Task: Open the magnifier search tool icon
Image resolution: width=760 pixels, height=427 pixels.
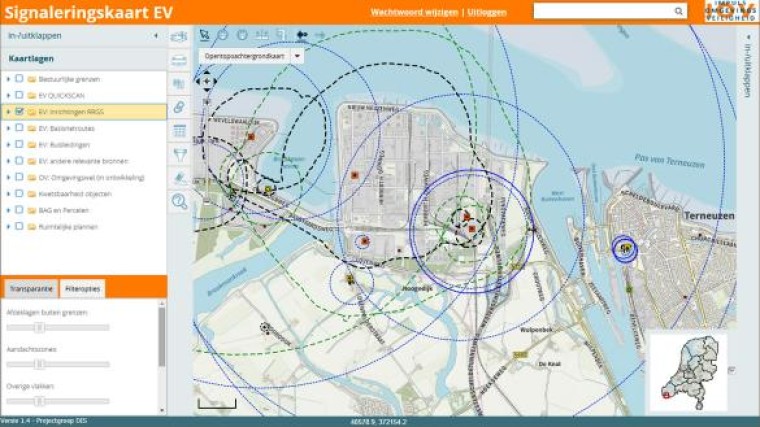Action: point(180,202)
